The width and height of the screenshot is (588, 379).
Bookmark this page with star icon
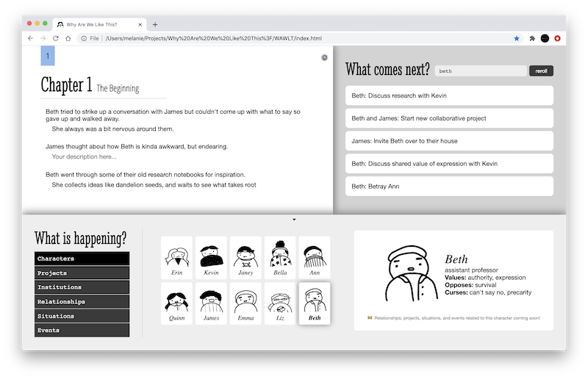pyautogui.click(x=517, y=38)
